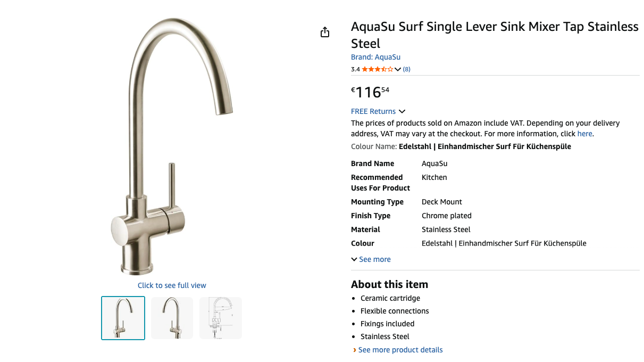The image size is (644, 362).
Task: Select the first highlighted tap thumbnail
Action: tap(123, 318)
